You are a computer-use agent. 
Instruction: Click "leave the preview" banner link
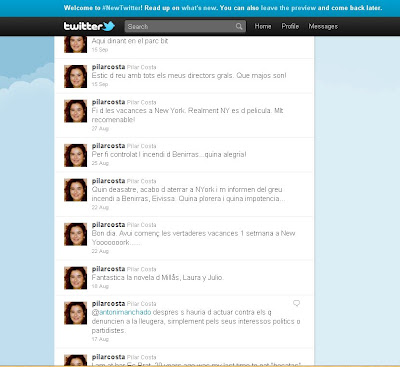coord(288,8)
